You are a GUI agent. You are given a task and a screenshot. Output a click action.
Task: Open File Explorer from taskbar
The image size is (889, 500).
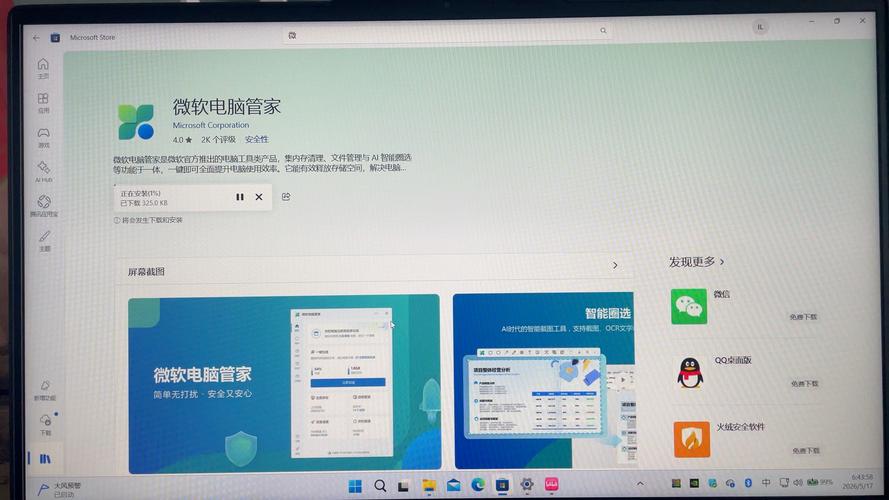429,486
